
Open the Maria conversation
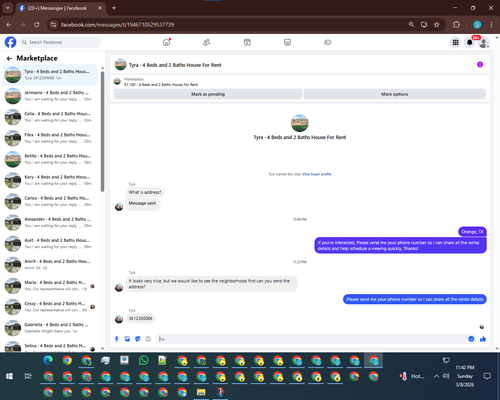(50, 286)
